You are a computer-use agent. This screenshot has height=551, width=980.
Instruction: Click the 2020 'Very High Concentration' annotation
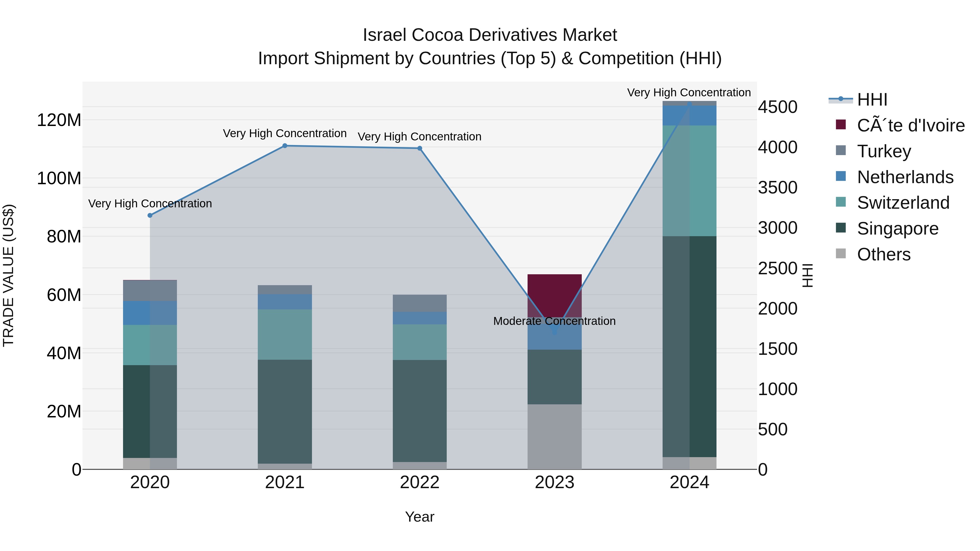pos(150,204)
